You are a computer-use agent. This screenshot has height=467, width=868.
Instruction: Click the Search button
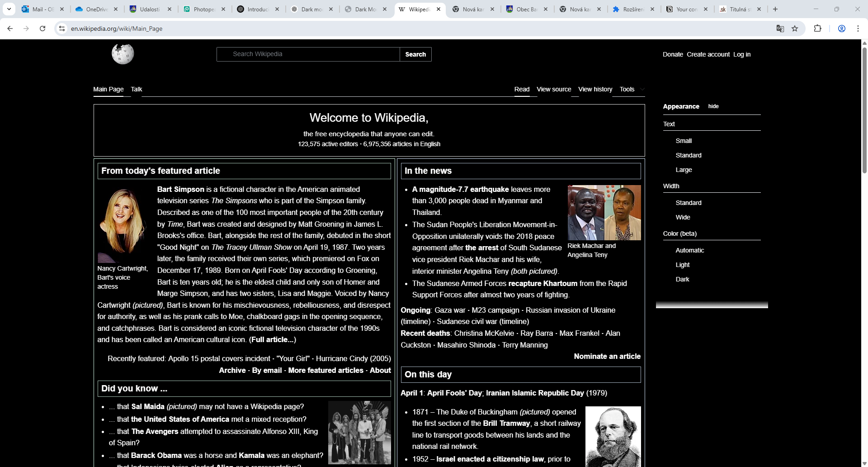(x=415, y=54)
